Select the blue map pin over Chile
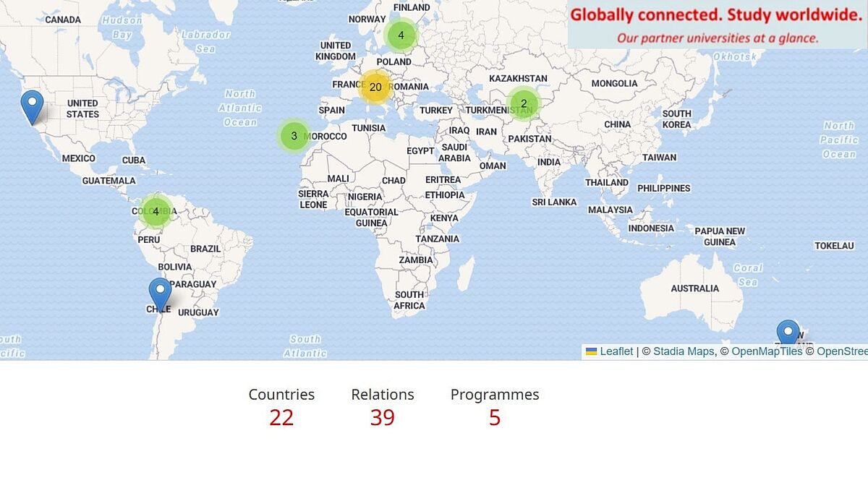 tap(160, 295)
